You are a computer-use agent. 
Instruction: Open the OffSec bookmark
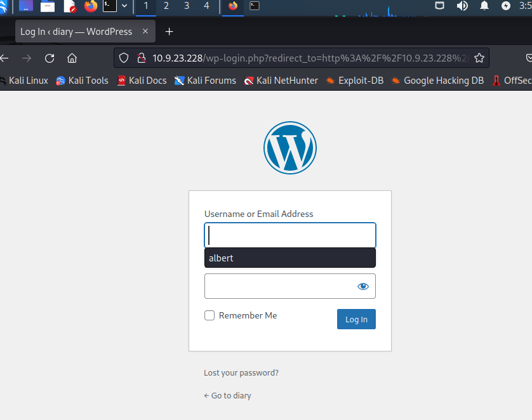[x=511, y=81]
